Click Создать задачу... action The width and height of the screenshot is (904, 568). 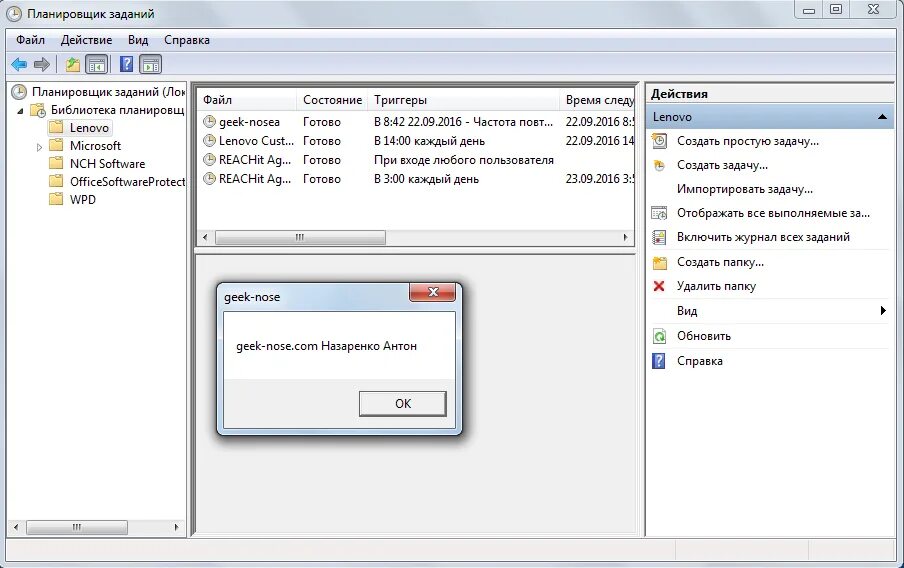[722, 165]
